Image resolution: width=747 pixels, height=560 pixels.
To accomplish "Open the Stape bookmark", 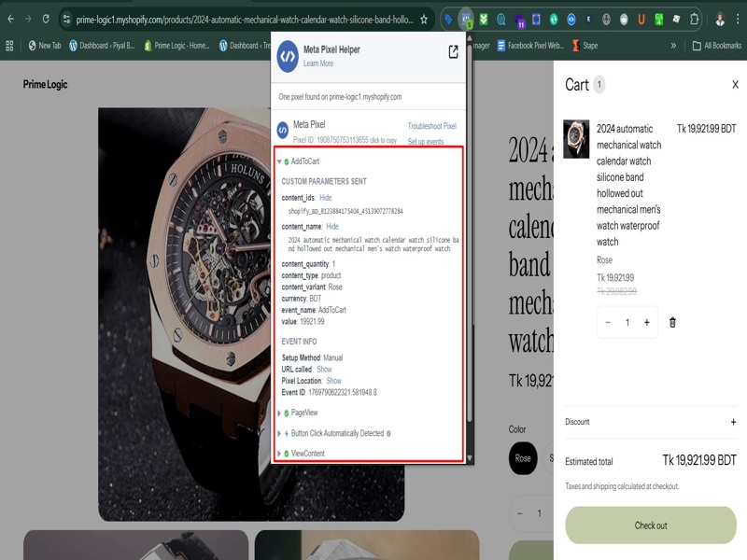I will [x=585, y=46].
